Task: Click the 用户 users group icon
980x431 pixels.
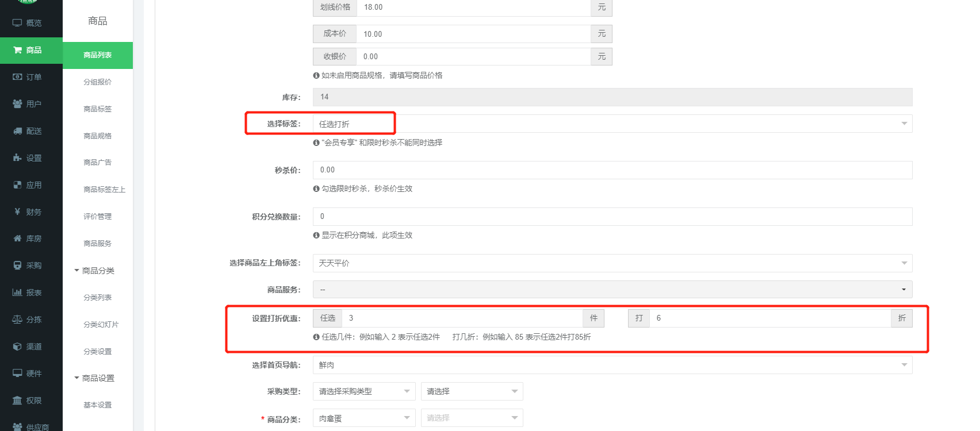Action: point(17,104)
